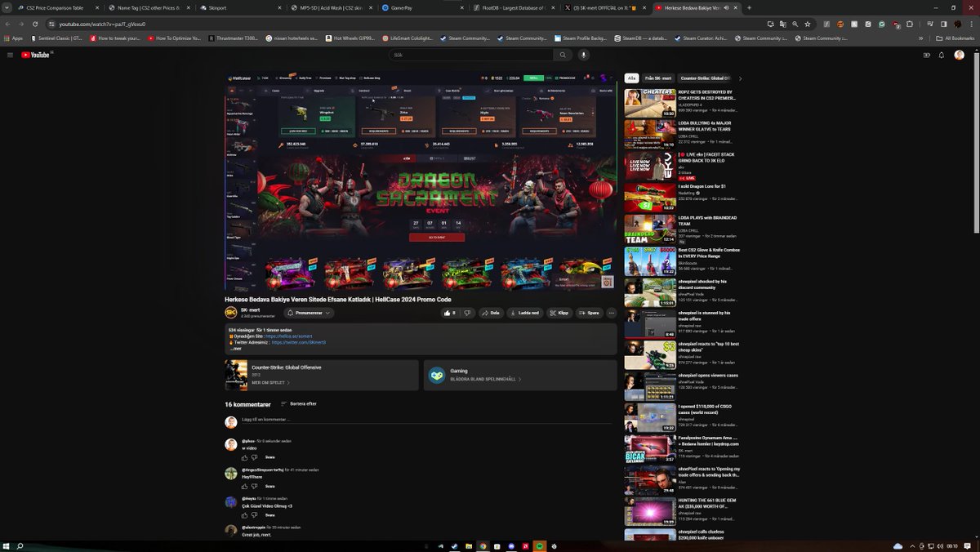The width and height of the screenshot is (980, 552).
Task: Download video with Ladda ned button
Action: [525, 313]
